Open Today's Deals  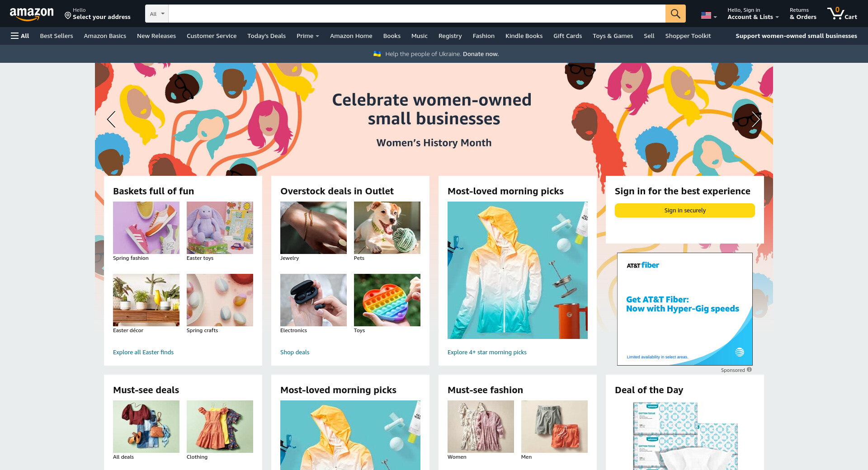tap(266, 36)
